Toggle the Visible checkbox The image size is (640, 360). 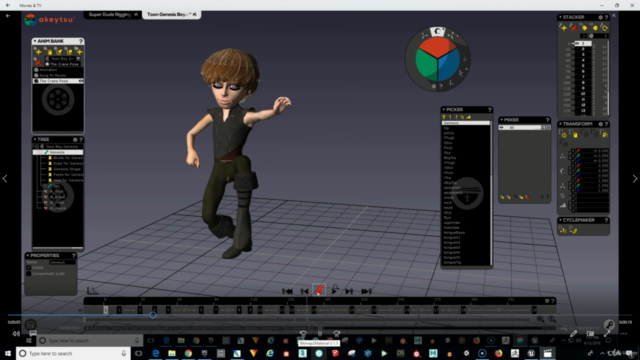pos(29,268)
